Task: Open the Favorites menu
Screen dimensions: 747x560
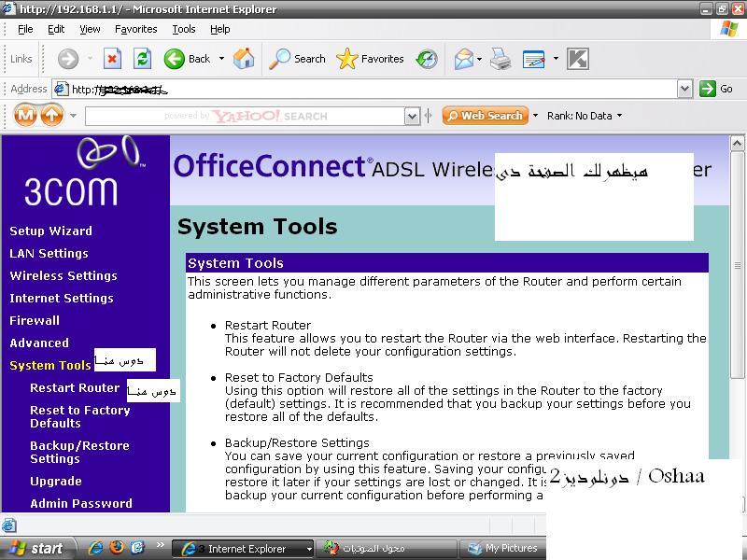Action: click(x=135, y=30)
